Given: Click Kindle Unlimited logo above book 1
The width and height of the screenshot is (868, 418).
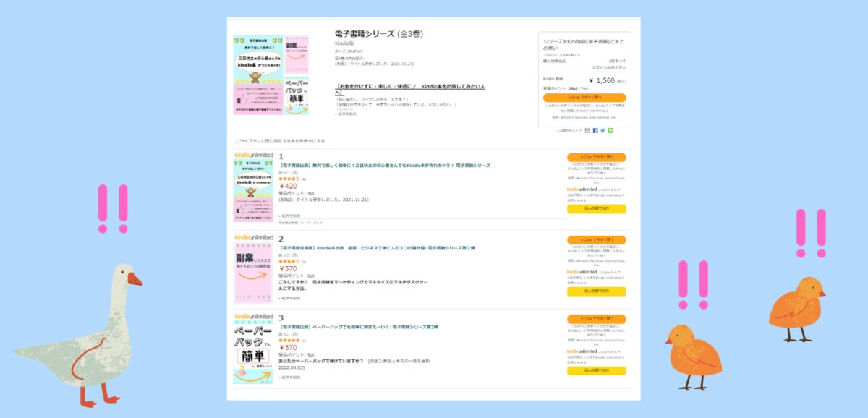Looking at the screenshot, I should 253,155.
